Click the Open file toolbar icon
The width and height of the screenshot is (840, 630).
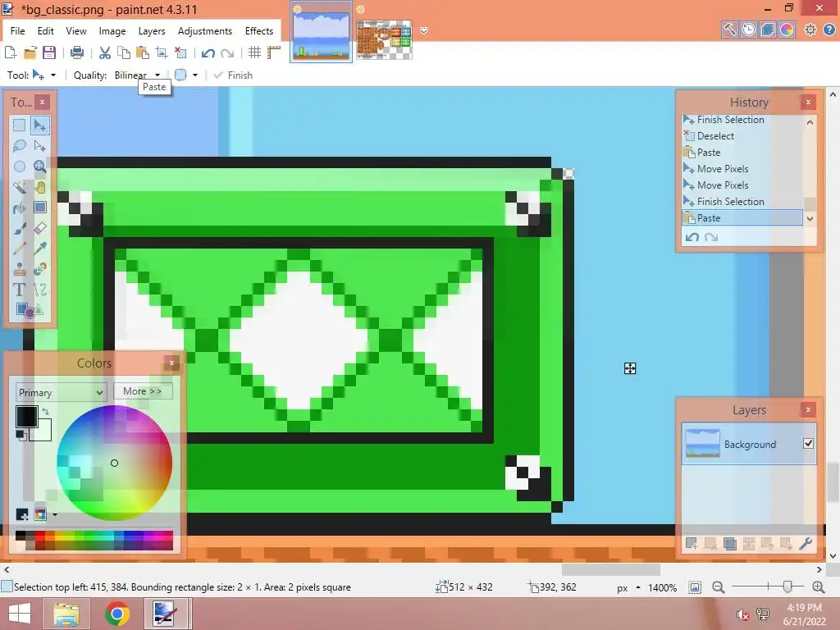30,52
